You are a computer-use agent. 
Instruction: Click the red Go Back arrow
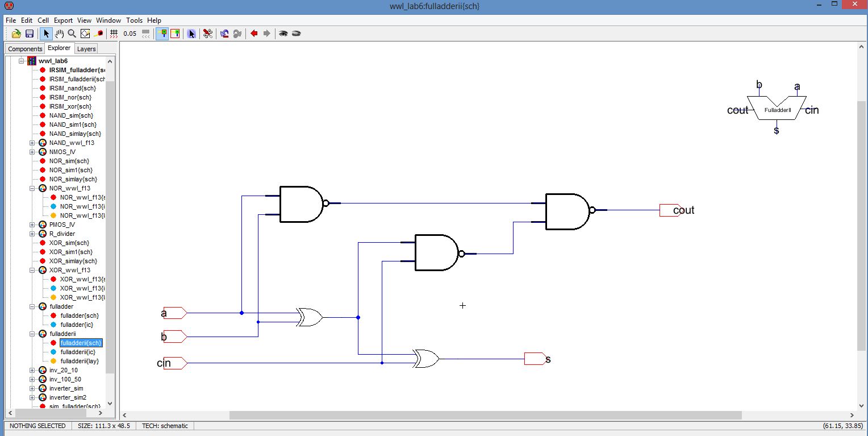pos(254,34)
